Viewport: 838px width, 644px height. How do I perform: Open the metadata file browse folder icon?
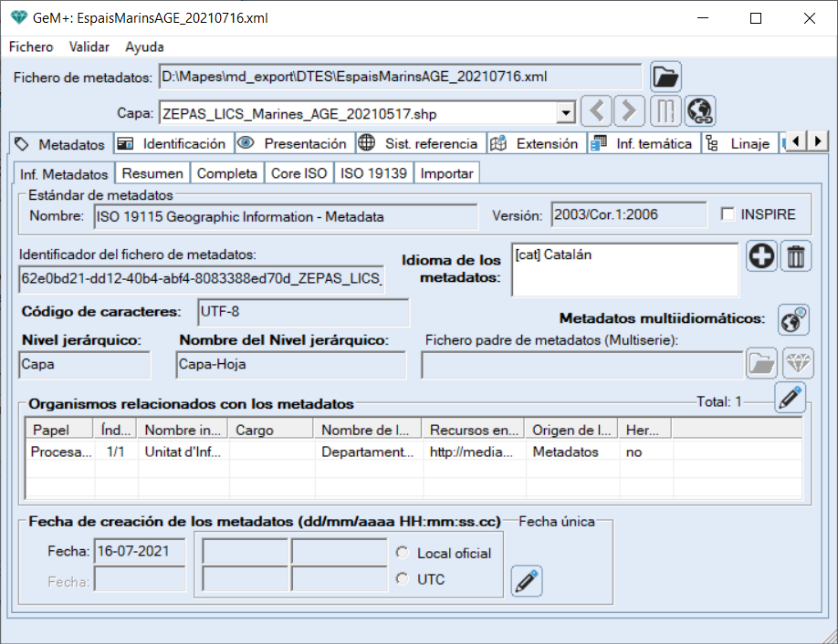coord(665,77)
